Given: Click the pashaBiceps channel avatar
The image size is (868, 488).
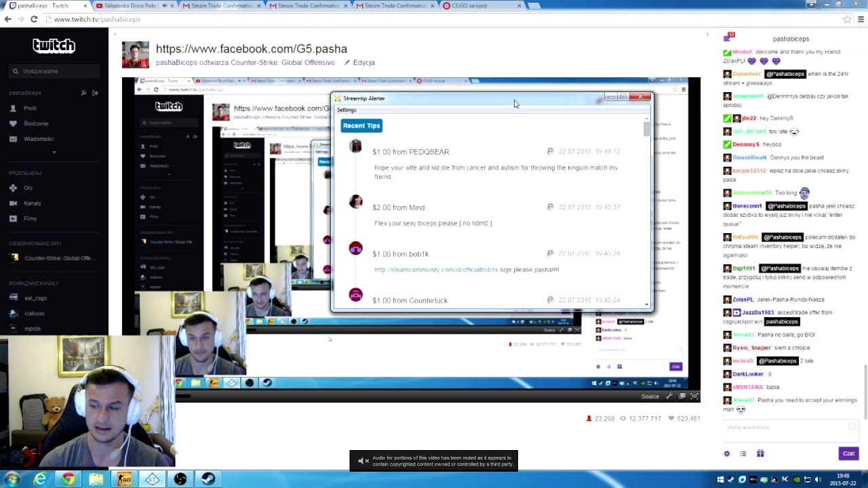Looking at the screenshot, I should click(136, 55).
